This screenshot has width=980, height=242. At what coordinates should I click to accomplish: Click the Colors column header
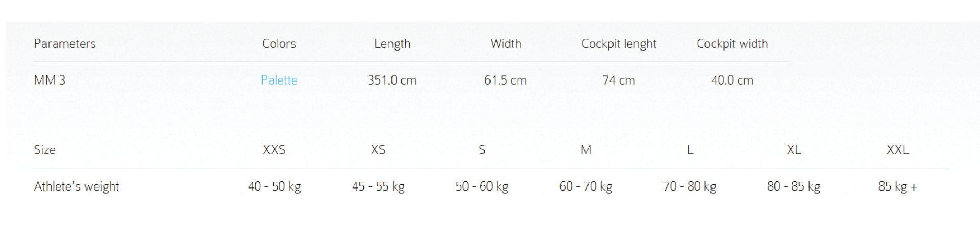[x=279, y=44]
